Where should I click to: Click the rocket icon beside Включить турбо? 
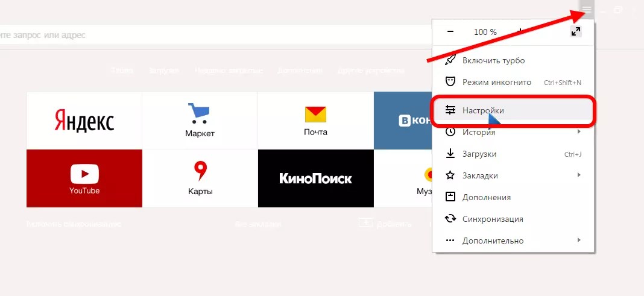tap(450, 60)
